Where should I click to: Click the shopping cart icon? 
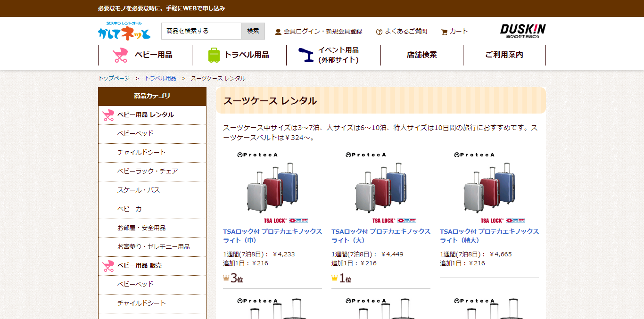point(444,32)
